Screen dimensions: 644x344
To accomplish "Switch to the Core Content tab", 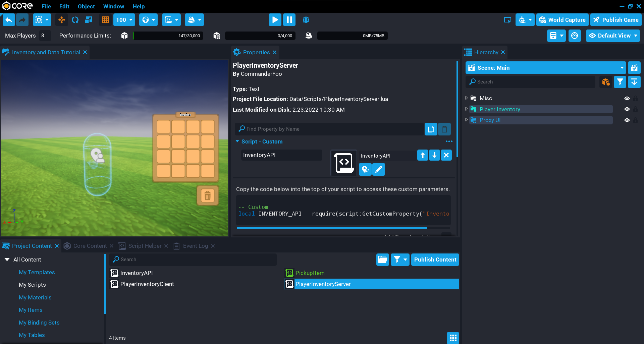I will pyautogui.click(x=90, y=246).
